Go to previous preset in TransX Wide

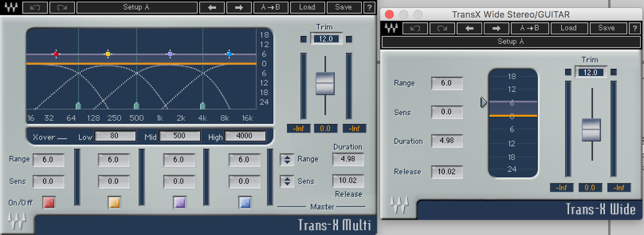point(470,28)
